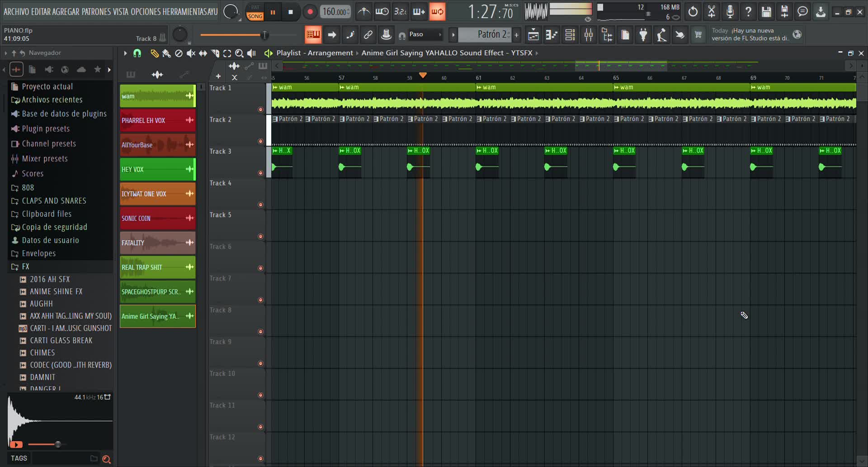Open EDITAR menu
Screen dimensions: 868x467
(x=41, y=12)
